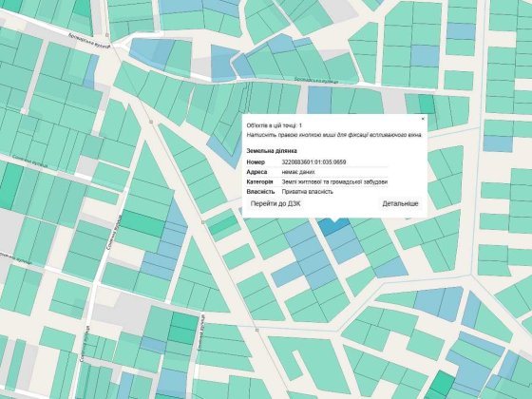Click the 'Земельна ділянка' heading in popup
This screenshot has height=399, width=532.
[272, 151]
